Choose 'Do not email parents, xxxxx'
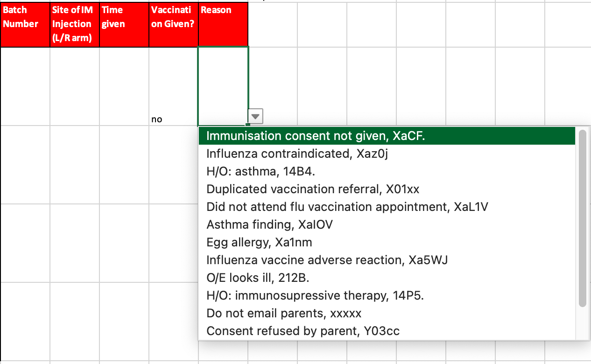This screenshot has height=364, width=591. pos(284,313)
